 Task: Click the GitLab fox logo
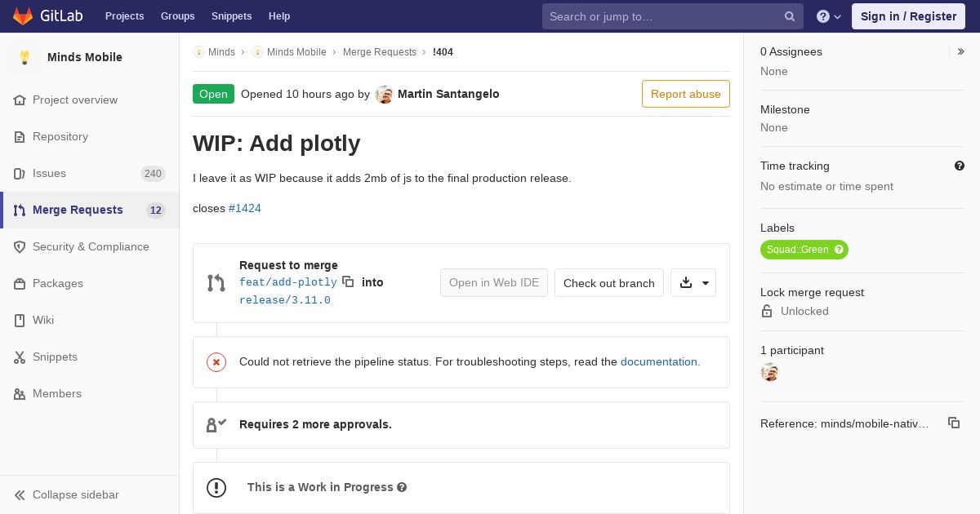click(x=23, y=16)
